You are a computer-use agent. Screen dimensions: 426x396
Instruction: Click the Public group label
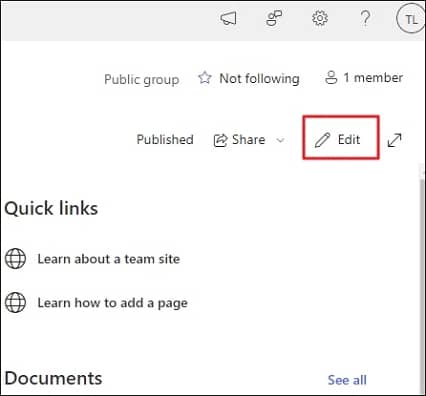click(142, 80)
